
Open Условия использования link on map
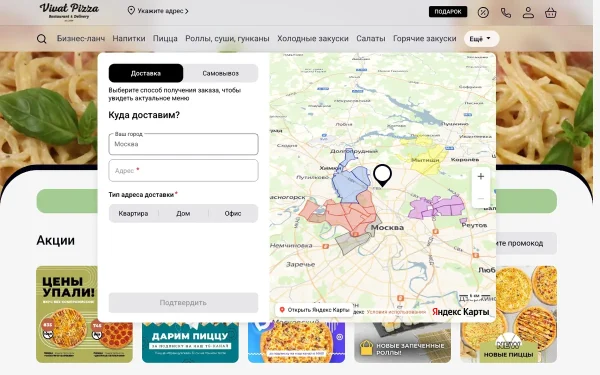(x=396, y=312)
